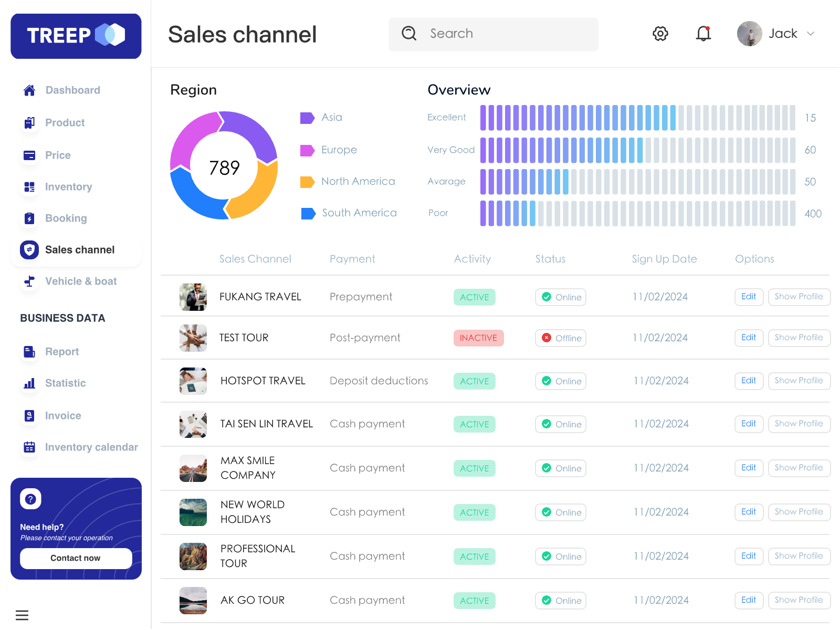Click the INACTIVE badge for TEST TOUR
840x630 pixels.
coord(479,338)
